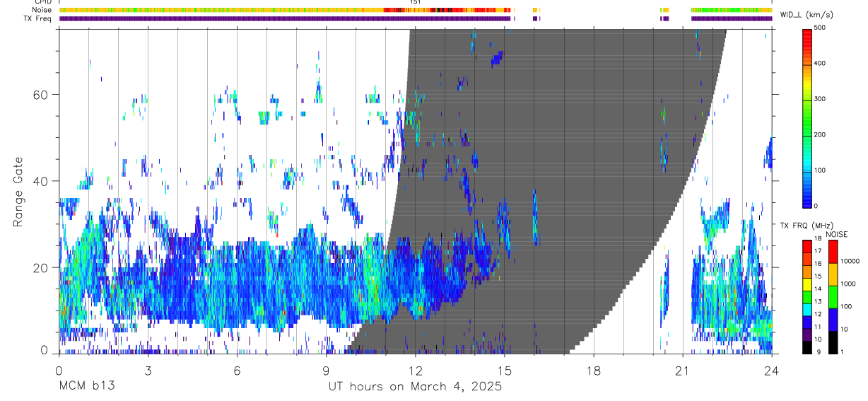The width and height of the screenshot is (868, 401).
Task: Click the UT hours axis tick label '0'
Action: pyautogui.click(x=59, y=370)
